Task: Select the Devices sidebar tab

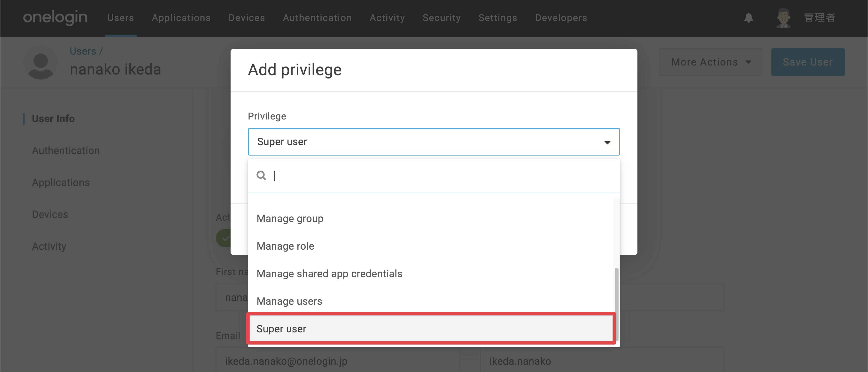Action: pos(50,215)
